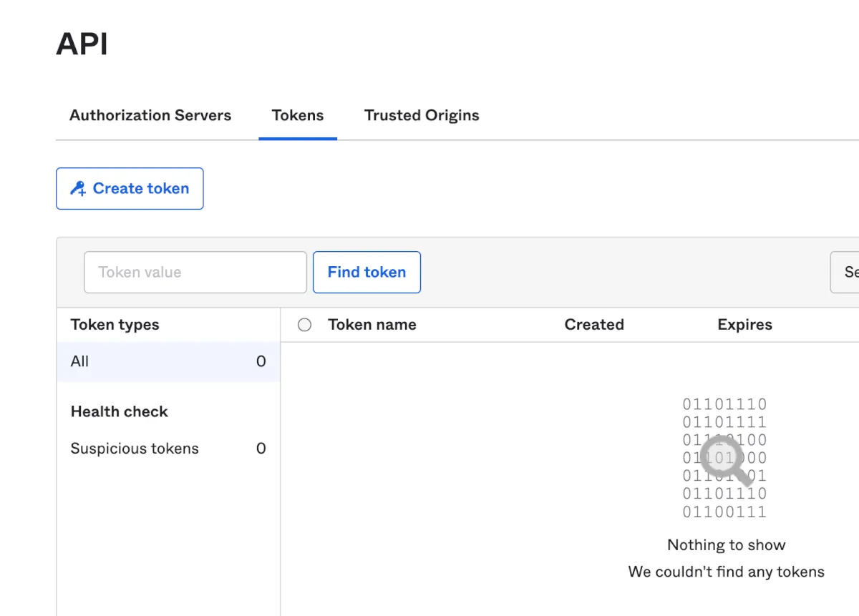Click the Token types section heading
859x616 pixels.
coord(115,325)
